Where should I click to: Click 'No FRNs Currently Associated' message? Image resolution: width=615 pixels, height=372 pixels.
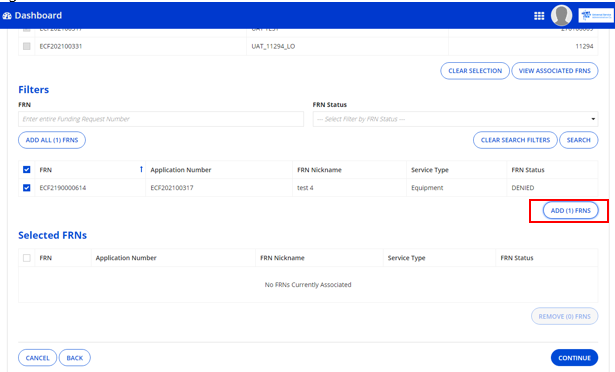(308, 284)
